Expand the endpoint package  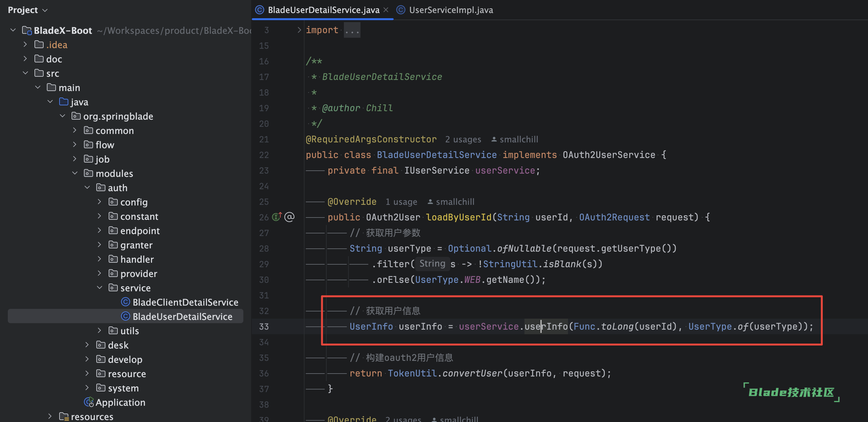(100, 231)
